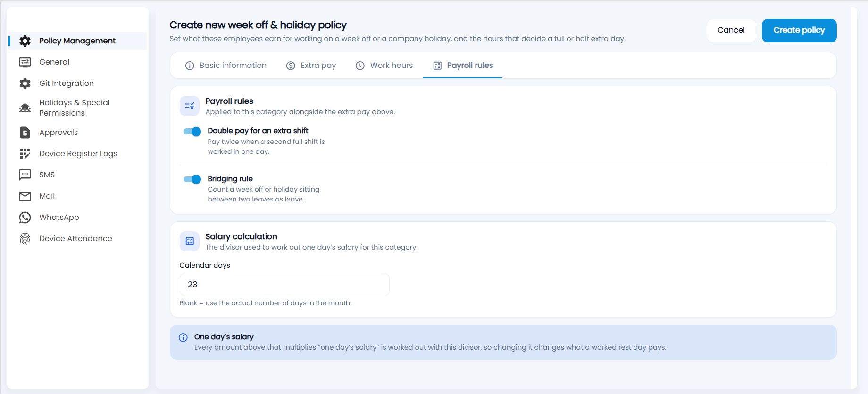The image size is (868, 394).
Task: Click the Git Integration gear icon
Action: click(25, 84)
